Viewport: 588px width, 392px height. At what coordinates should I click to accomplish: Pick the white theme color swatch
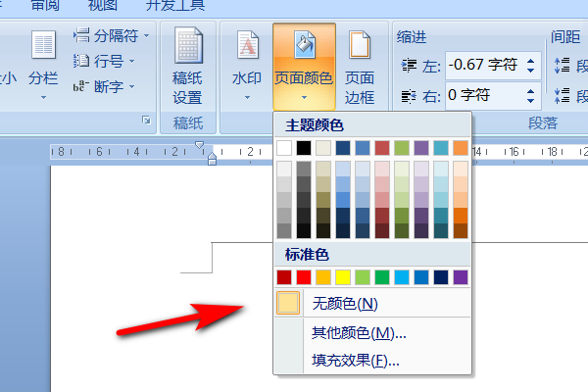[284, 148]
